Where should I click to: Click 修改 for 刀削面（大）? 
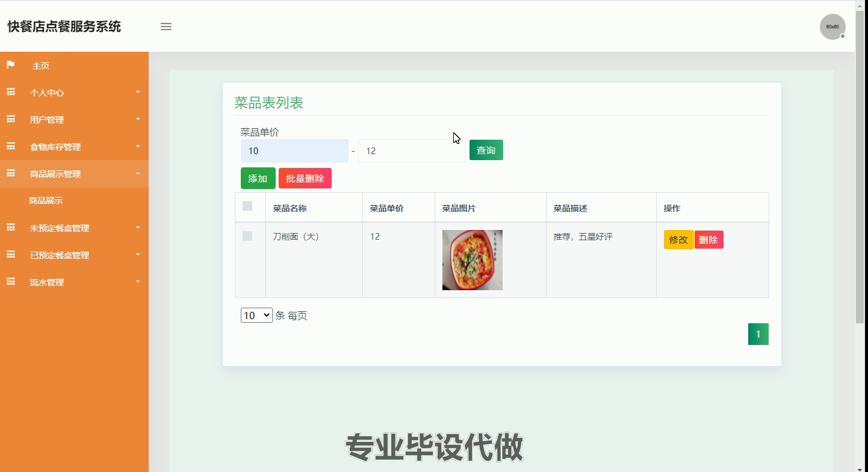[x=678, y=240]
